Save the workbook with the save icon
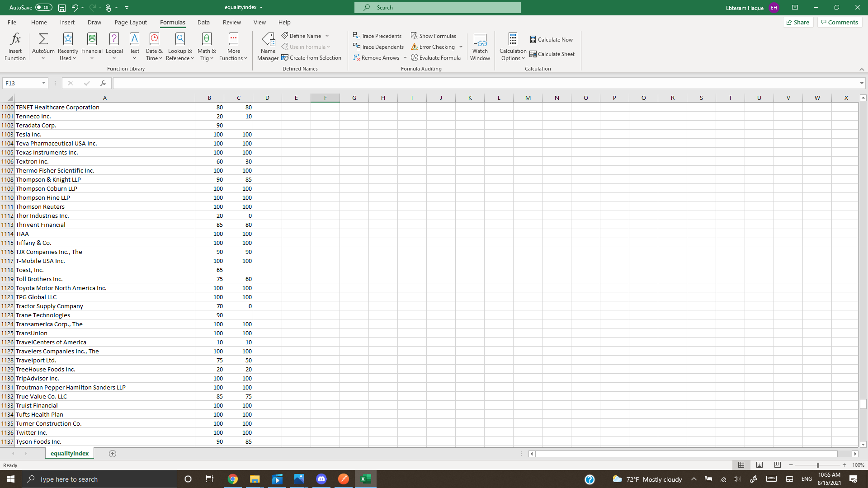 pos(62,8)
